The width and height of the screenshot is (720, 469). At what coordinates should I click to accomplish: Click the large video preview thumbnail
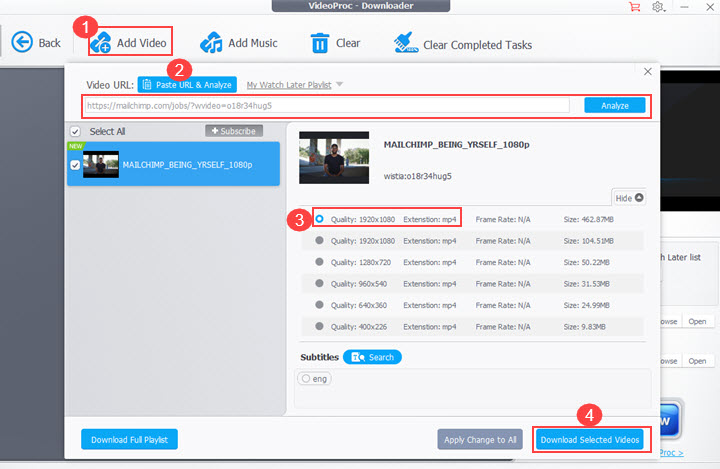click(x=334, y=158)
